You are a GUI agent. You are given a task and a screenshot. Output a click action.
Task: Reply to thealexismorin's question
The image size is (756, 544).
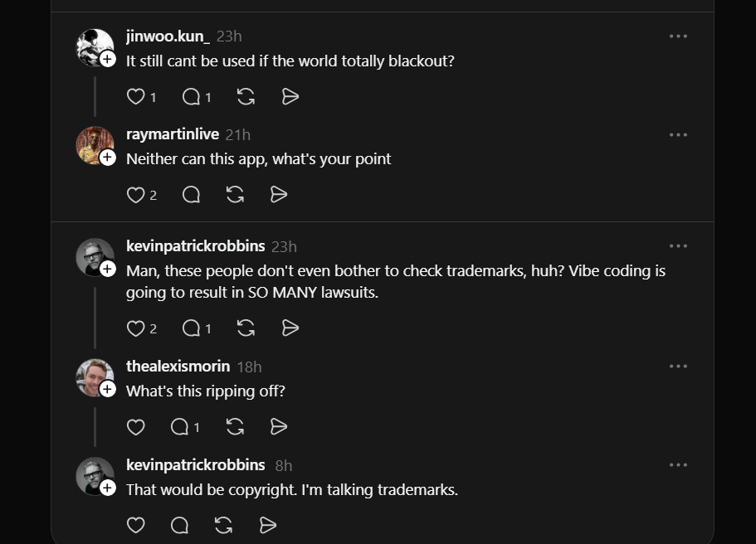(180, 427)
